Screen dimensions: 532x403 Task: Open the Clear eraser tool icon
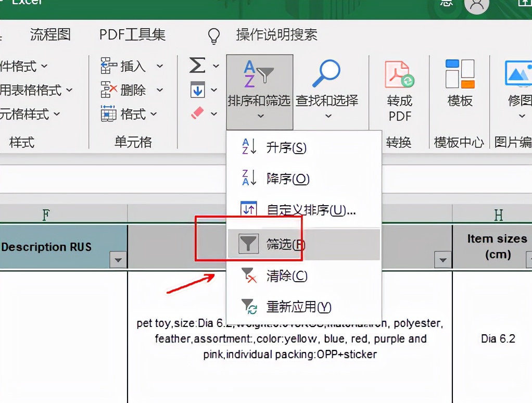(x=198, y=111)
